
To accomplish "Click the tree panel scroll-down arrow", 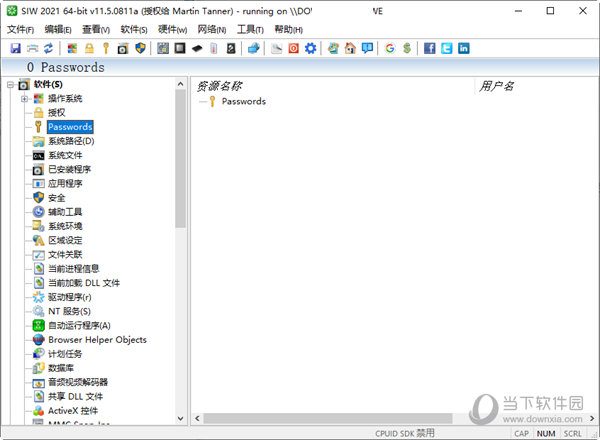I will click(181, 419).
